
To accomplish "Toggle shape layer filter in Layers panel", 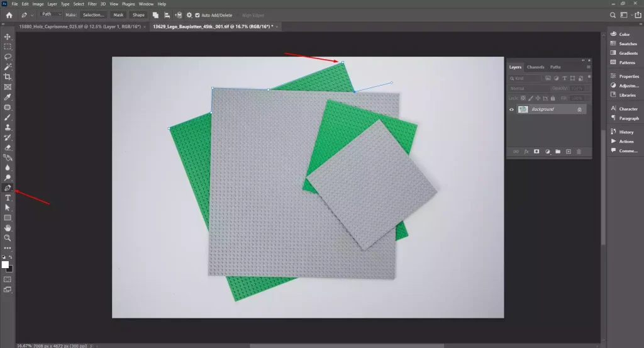I will [x=572, y=78].
